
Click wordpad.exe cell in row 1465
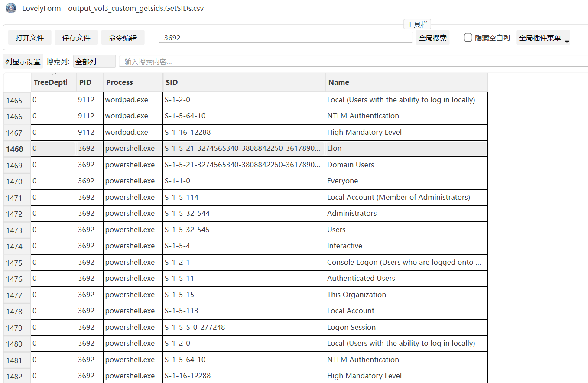tap(133, 100)
